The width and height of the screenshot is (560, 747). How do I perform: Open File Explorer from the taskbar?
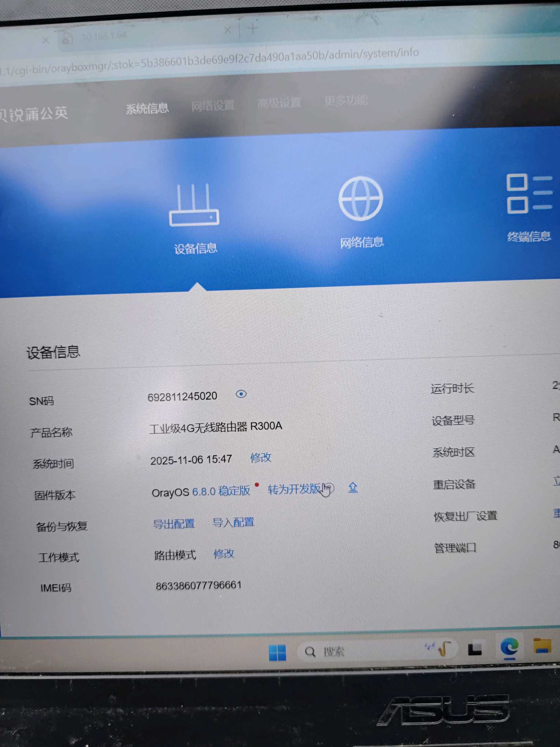(x=542, y=646)
